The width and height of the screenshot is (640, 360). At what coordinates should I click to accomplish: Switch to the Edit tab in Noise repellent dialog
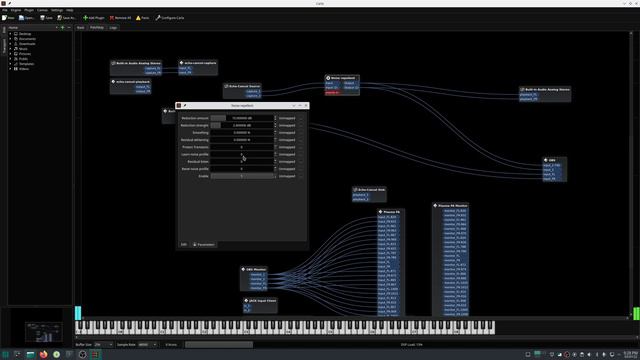point(184,244)
